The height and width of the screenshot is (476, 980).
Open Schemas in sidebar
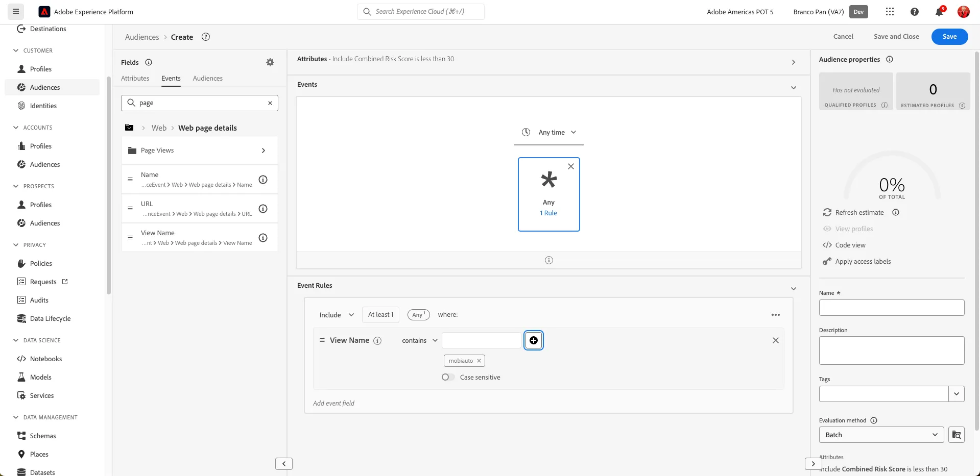click(x=43, y=436)
